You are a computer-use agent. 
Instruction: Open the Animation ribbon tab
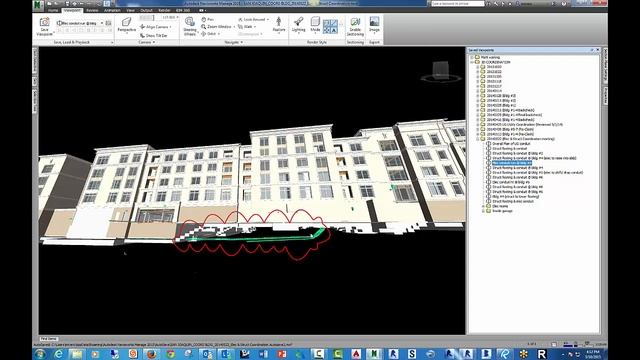112,10
